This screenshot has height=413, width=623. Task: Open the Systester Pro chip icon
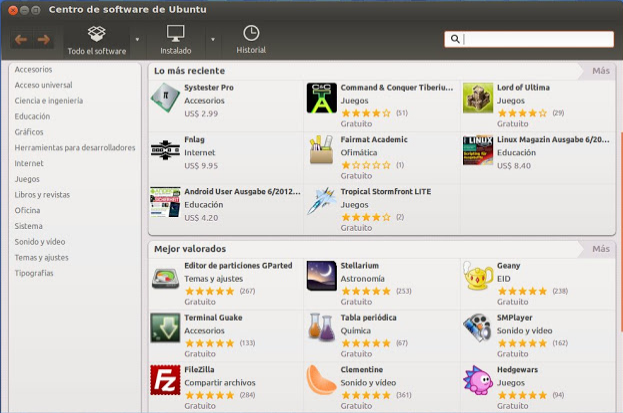[x=165, y=98]
